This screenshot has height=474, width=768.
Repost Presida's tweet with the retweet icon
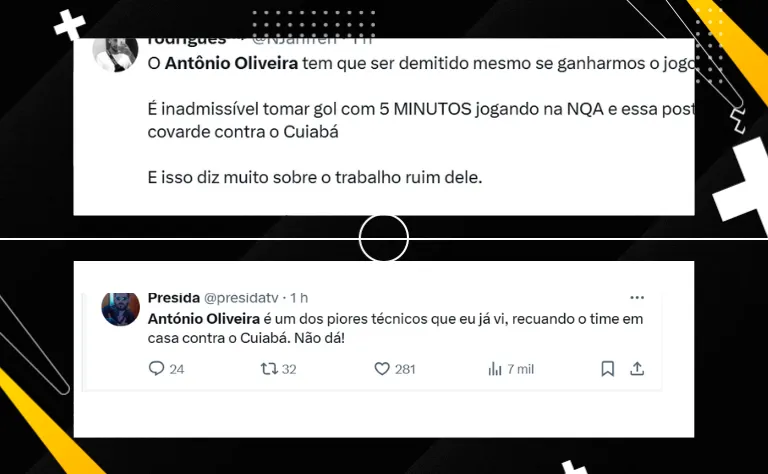click(269, 368)
